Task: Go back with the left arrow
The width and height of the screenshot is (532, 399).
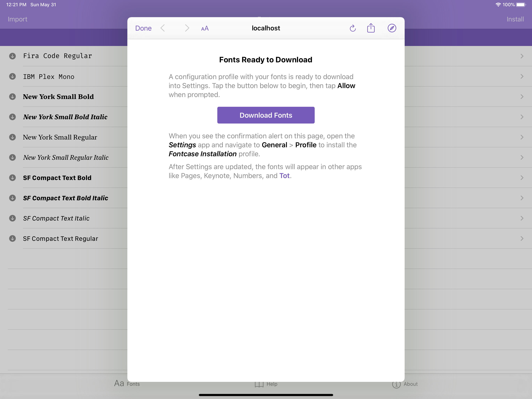Action: (x=163, y=28)
